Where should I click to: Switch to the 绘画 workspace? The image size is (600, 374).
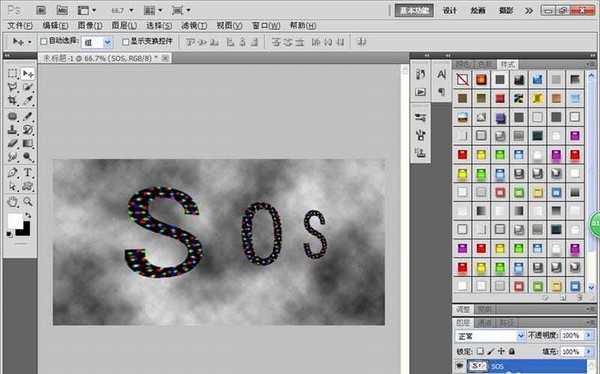click(x=478, y=11)
